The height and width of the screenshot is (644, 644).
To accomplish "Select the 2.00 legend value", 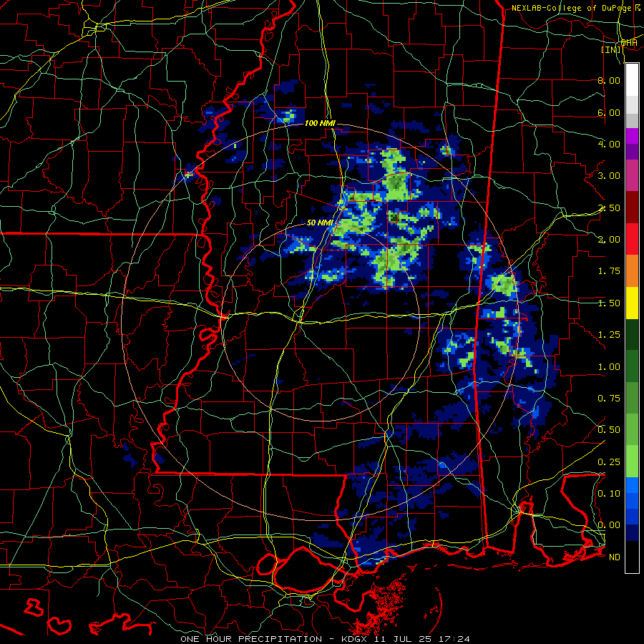I will pos(609,240).
